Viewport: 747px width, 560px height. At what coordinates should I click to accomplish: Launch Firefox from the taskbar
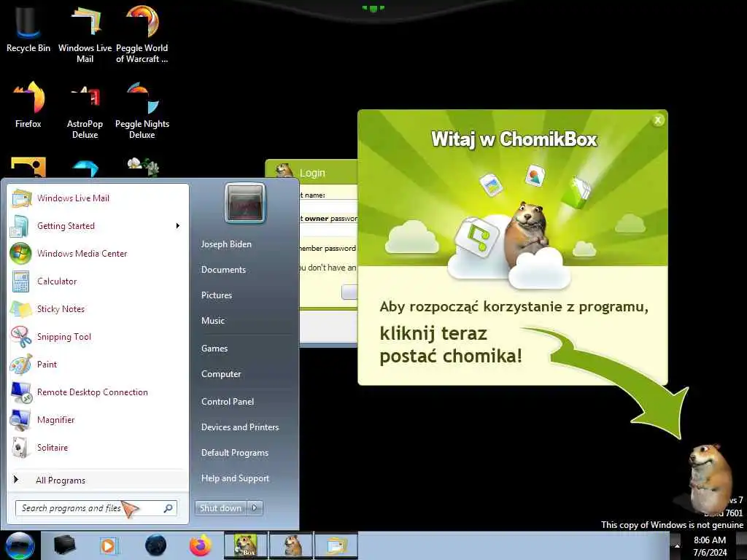pos(201,545)
